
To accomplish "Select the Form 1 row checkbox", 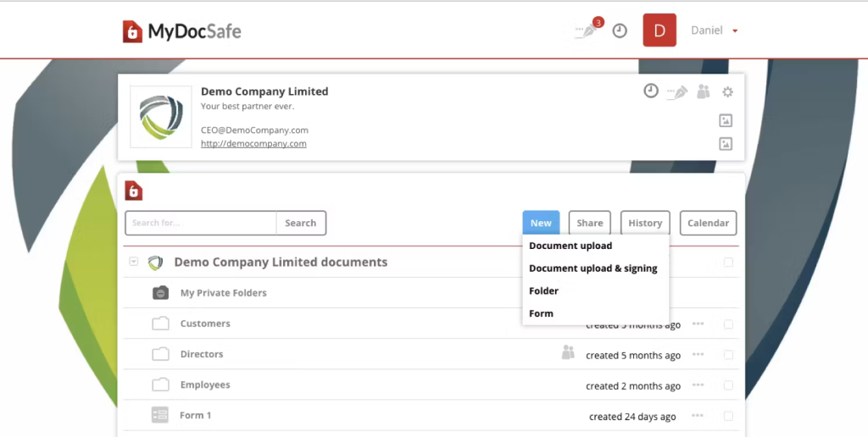I will point(728,416).
